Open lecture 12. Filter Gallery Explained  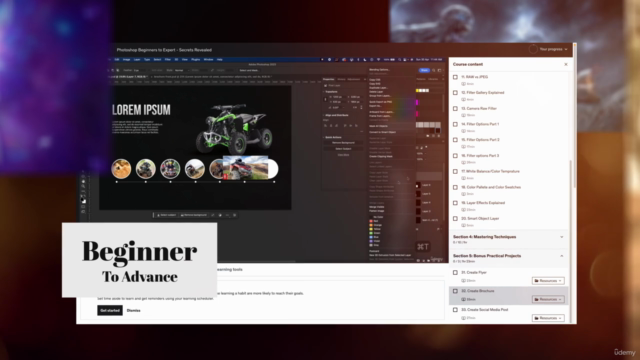click(x=482, y=93)
